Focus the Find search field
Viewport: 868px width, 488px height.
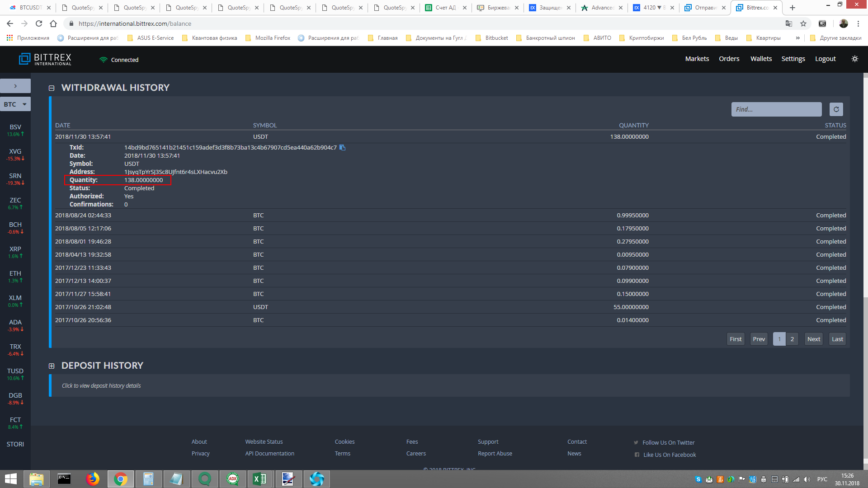click(x=776, y=109)
